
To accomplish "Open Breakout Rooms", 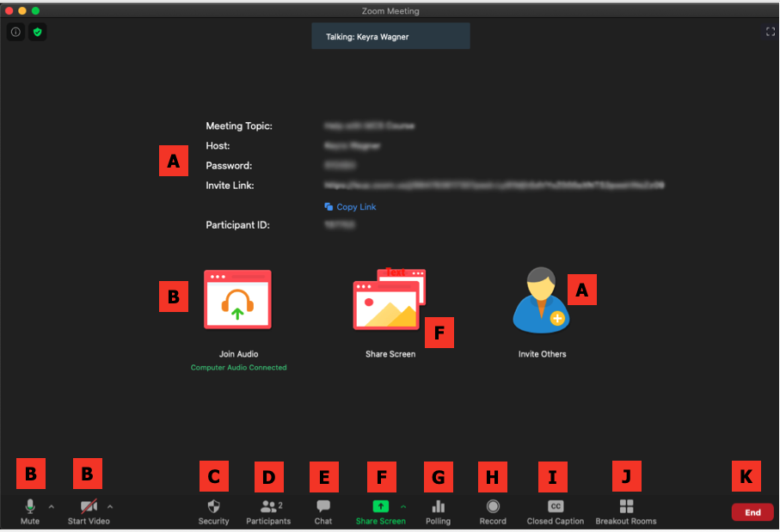I will coord(626,512).
